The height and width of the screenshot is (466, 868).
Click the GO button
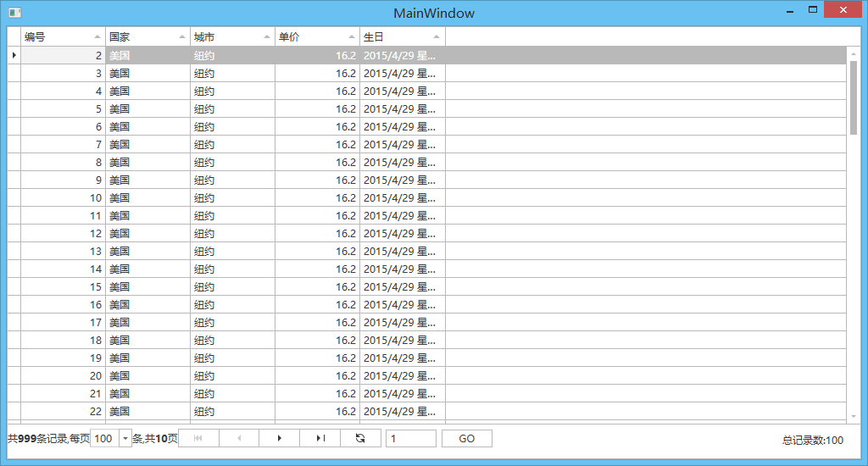click(x=467, y=438)
